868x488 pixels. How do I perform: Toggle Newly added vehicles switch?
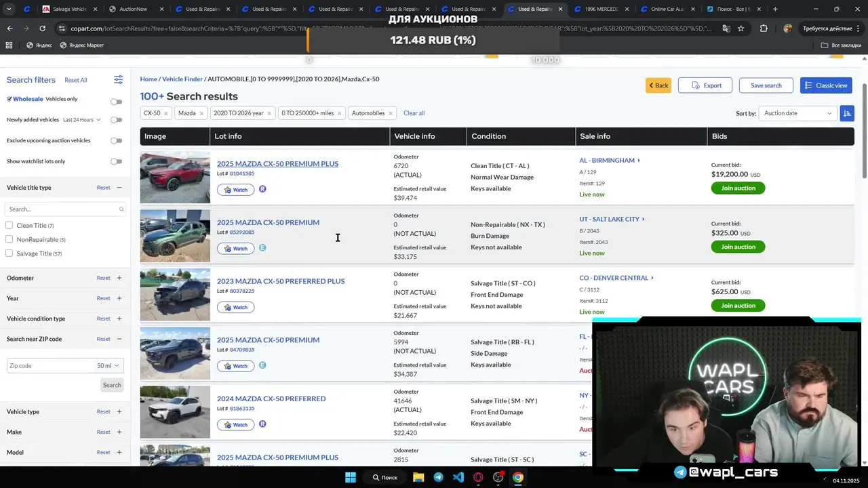117,120
